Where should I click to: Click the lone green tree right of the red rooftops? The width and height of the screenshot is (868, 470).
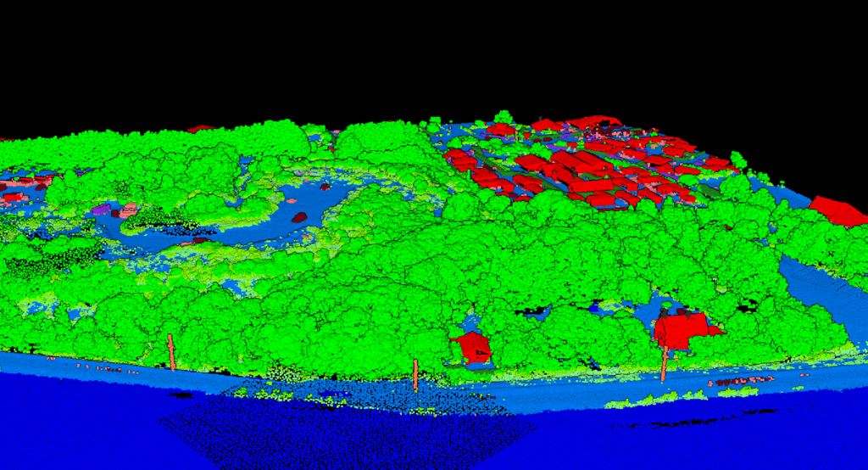738,159
